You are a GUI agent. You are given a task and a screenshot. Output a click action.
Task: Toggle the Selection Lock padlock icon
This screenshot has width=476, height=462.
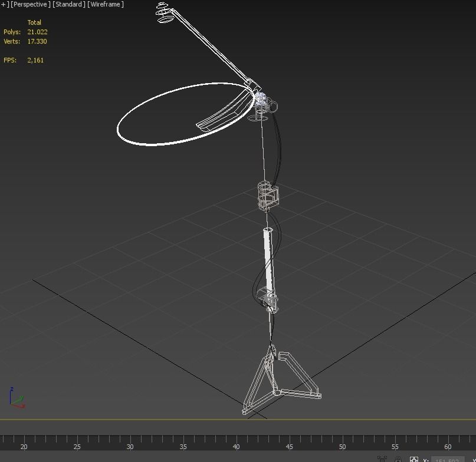(398, 459)
